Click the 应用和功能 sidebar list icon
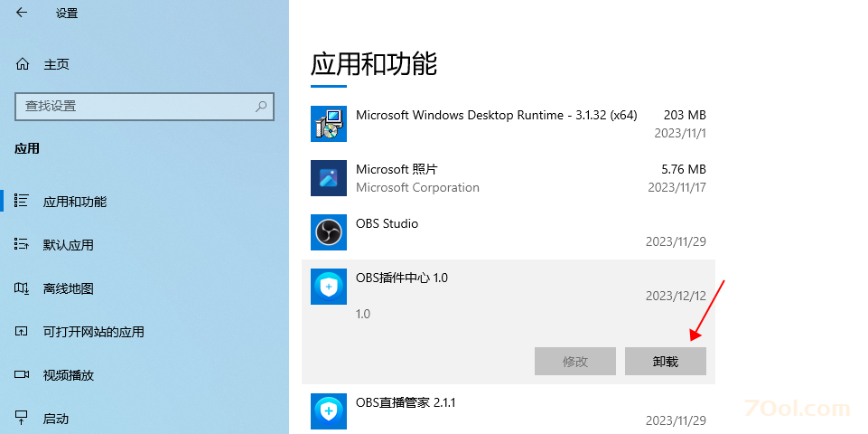This screenshot has height=434, width=868. pyautogui.click(x=22, y=201)
